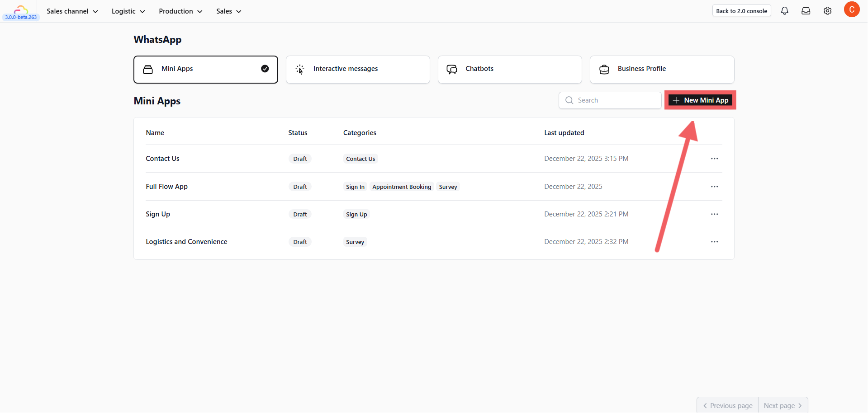The width and height of the screenshot is (868, 413).
Task: Click the search magnifier icon
Action: pos(569,100)
